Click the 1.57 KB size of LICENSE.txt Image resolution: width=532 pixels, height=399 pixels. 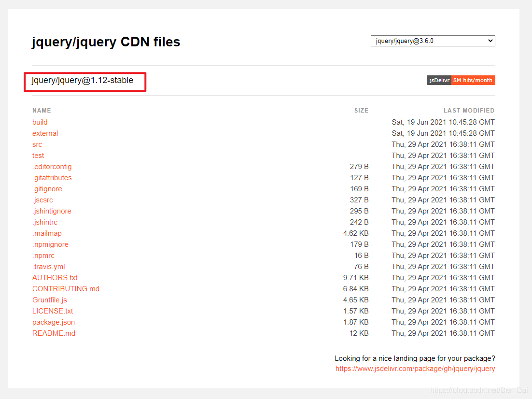pos(356,311)
